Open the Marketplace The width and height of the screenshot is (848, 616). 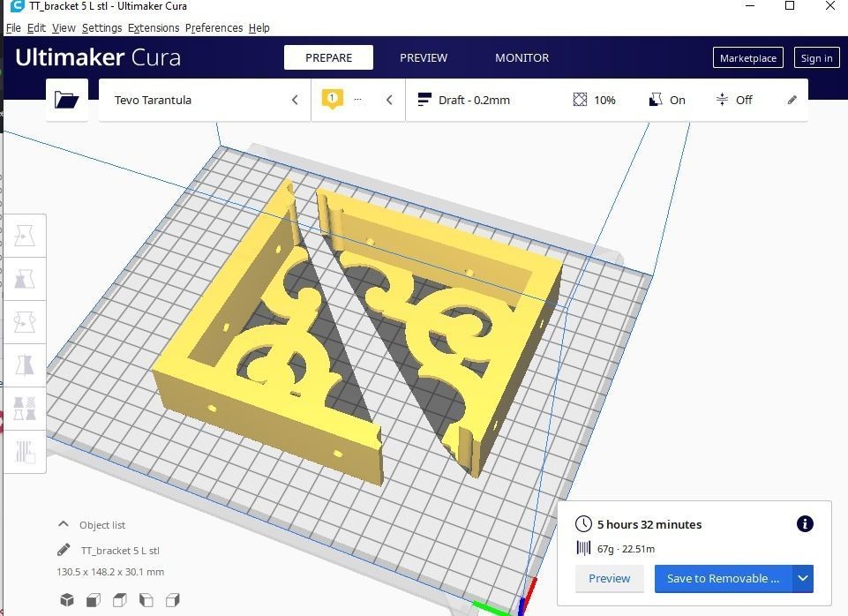pos(748,58)
